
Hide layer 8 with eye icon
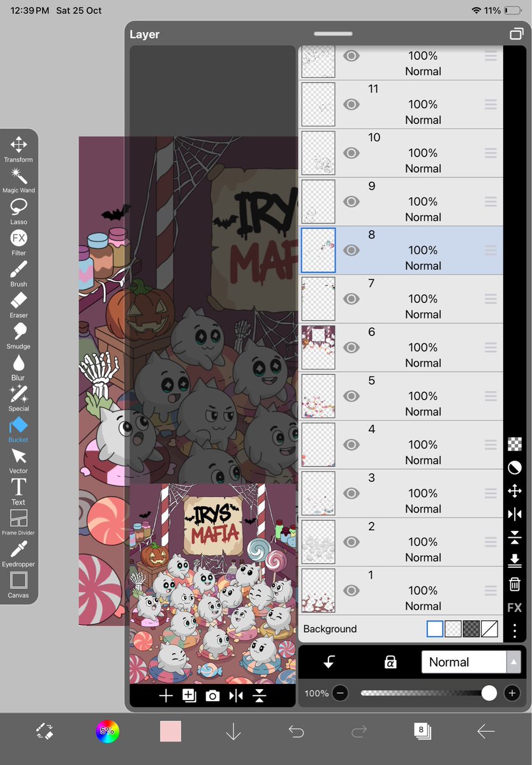(x=351, y=250)
